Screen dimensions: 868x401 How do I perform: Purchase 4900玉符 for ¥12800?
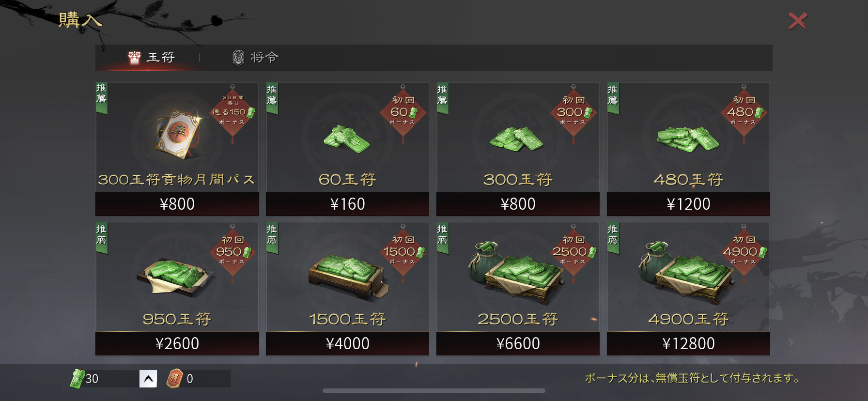(688, 343)
